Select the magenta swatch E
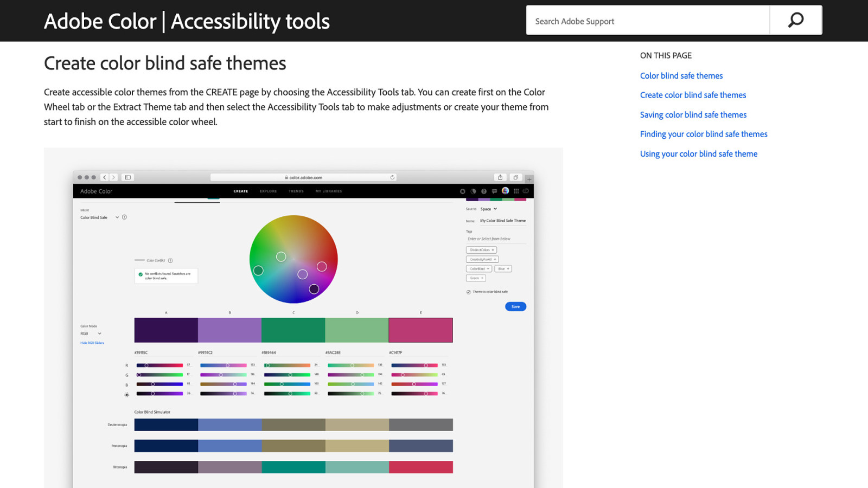The height and width of the screenshot is (488, 868). 420,330
